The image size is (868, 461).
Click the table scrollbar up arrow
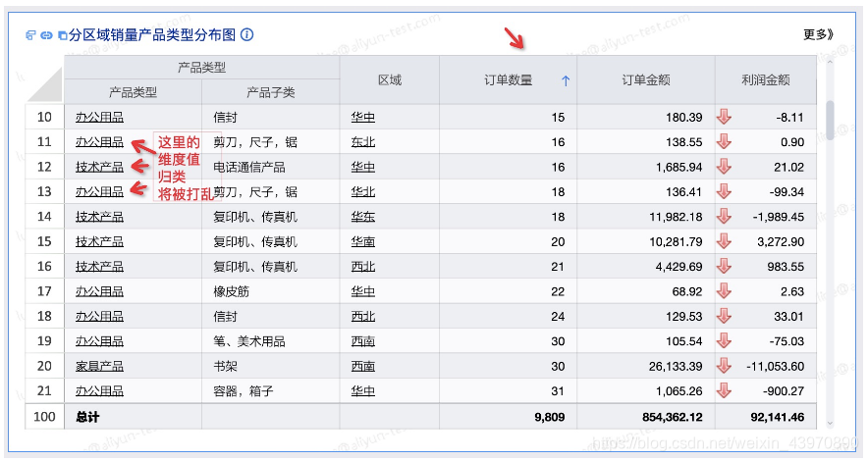pyautogui.click(x=830, y=63)
